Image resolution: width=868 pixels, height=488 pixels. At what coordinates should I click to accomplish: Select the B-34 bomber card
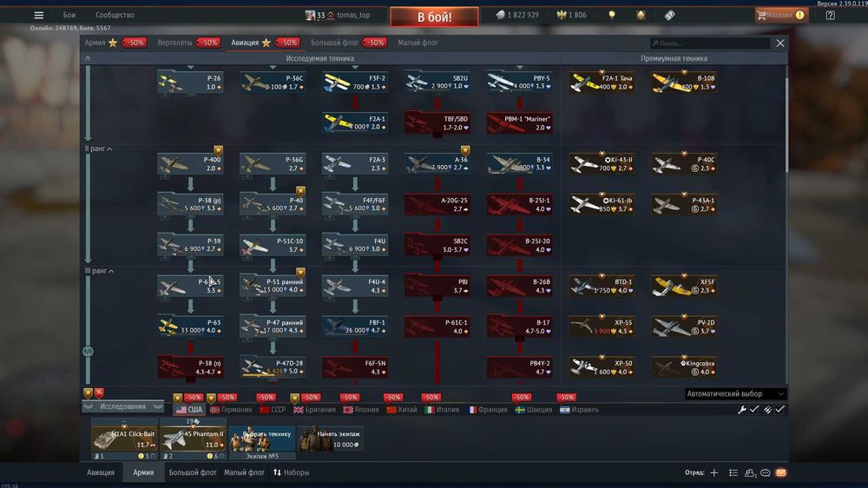[520, 163]
